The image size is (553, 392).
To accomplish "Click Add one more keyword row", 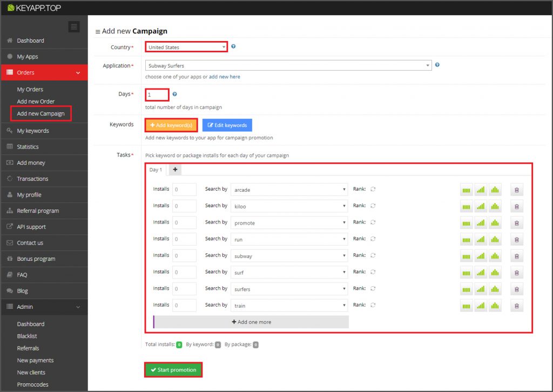I will tap(251, 322).
